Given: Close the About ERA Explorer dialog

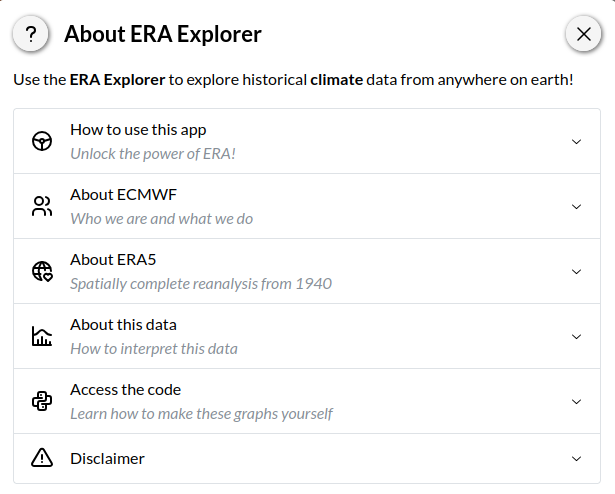Looking at the screenshot, I should [583, 34].
